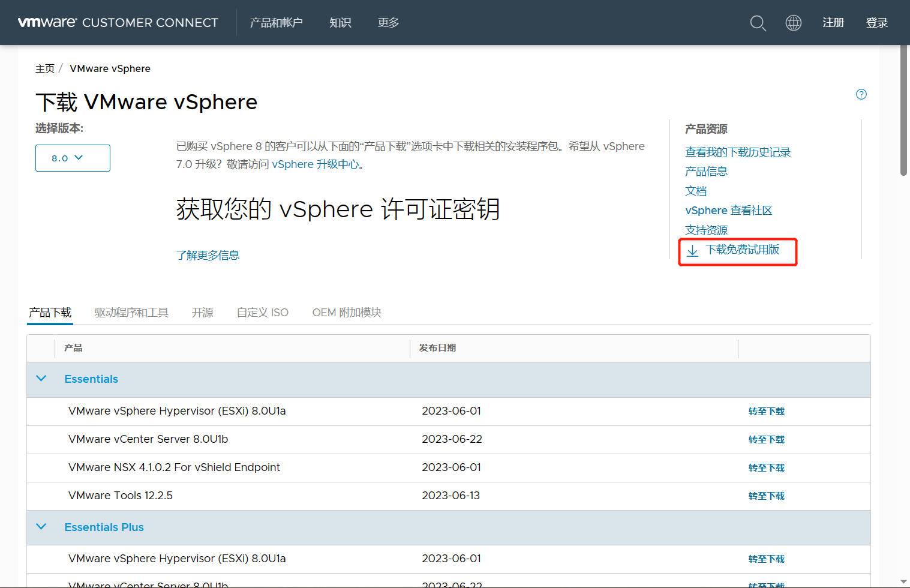Select VMware vCenter Server 8.0U1b row text

pyautogui.click(x=148, y=439)
